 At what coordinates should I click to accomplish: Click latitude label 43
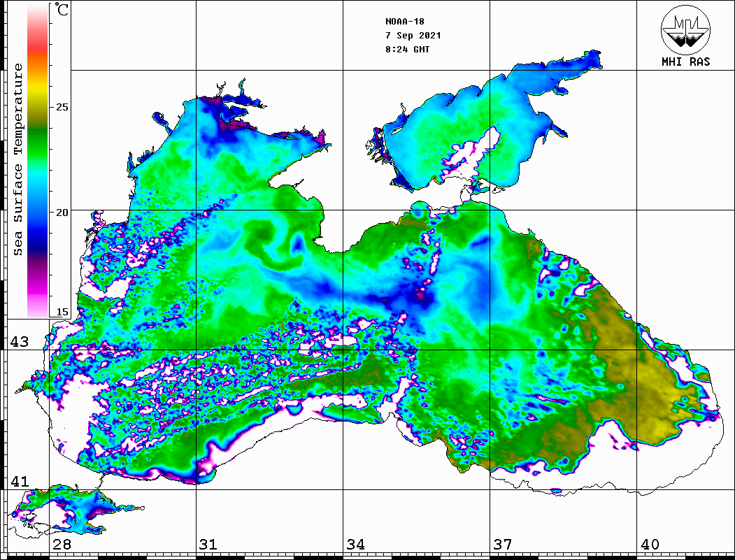pos(20,342)
